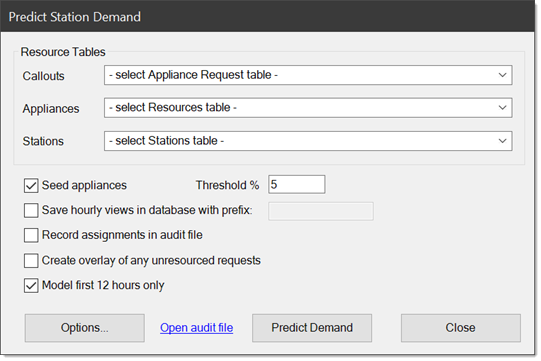The image size is (541, 361).
Task: Click the Threshold % label
Action: (227, 185)
